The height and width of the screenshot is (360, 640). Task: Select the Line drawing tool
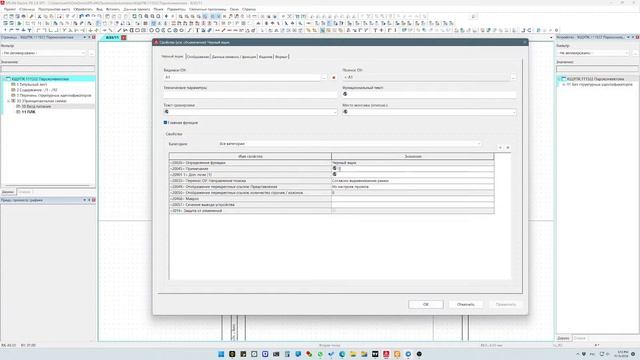[x=119, y=30]
